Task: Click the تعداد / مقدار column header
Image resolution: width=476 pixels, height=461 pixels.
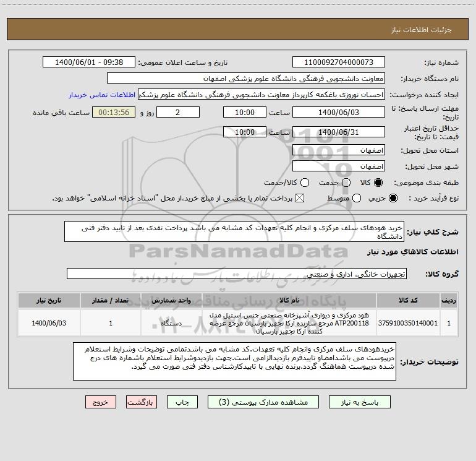Action: [111, 300]
